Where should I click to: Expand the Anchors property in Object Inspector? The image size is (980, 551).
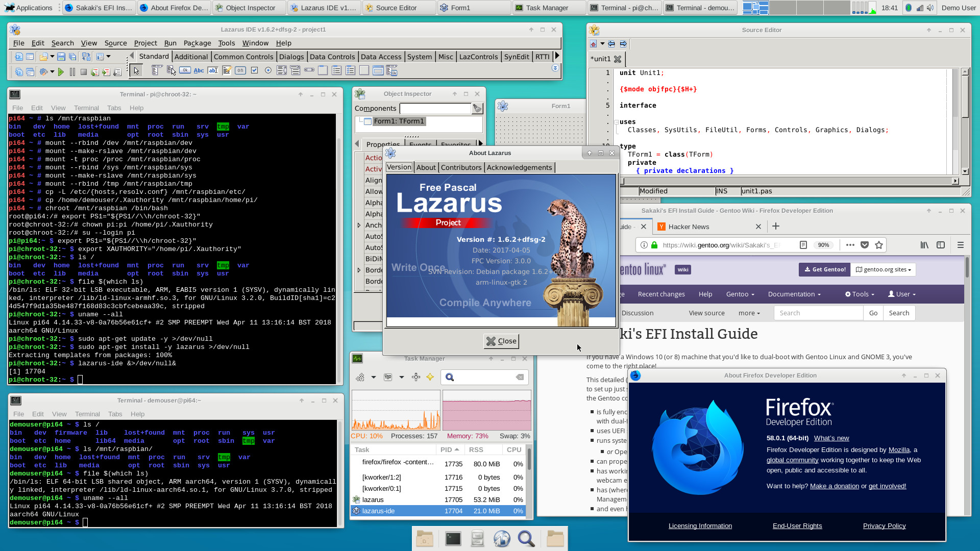tap(359, 225)
